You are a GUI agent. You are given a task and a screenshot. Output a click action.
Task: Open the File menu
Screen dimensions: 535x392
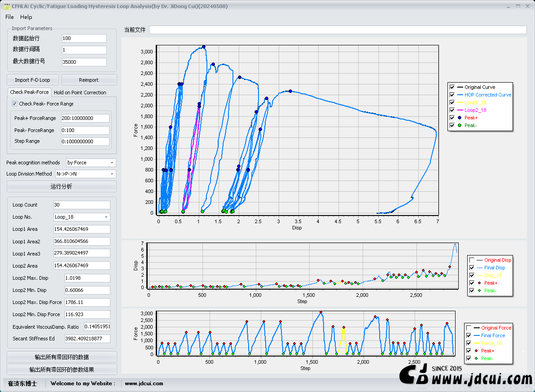(x=9, y=17)
